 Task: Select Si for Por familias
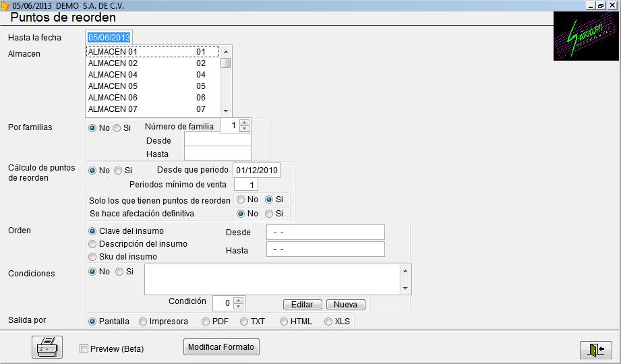(117, 128)
